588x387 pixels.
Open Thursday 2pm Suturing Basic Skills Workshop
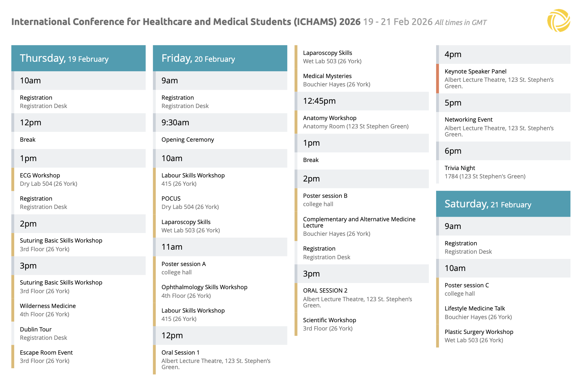point(78,245)
